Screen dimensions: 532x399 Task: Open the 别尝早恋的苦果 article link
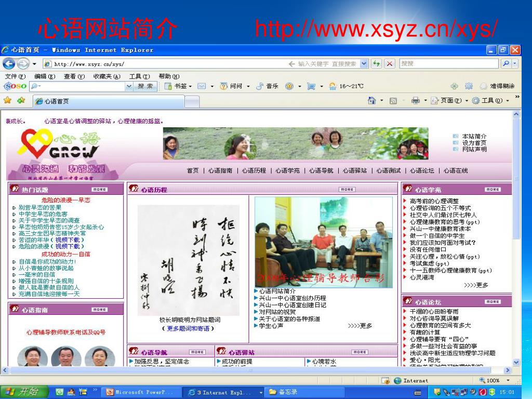[x=40, y=207]
